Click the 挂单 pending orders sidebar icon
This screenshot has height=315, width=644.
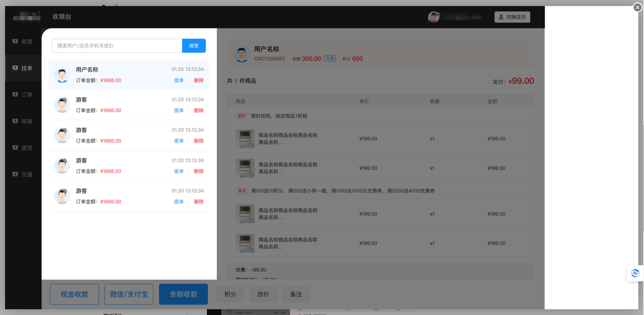tap(15, 68)
